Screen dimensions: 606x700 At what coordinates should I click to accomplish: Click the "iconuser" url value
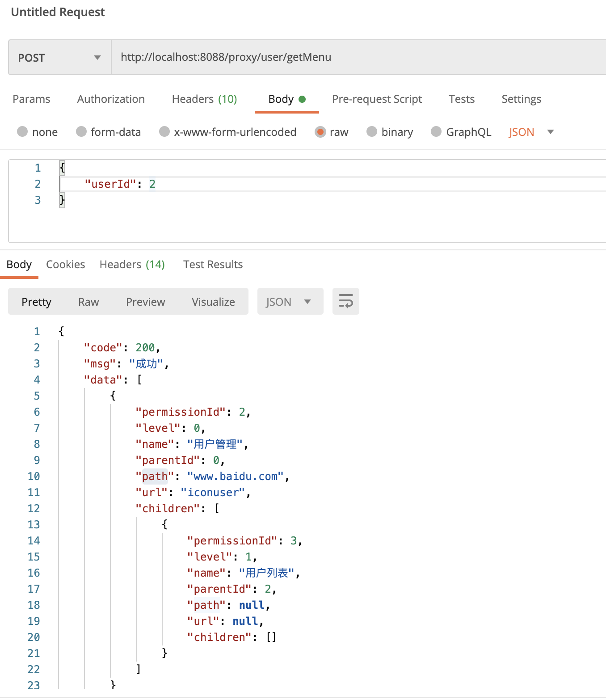point(213,492)
